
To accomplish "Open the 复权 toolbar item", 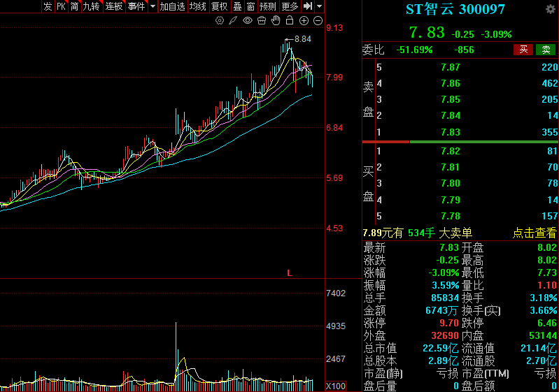I will (x=219, y=6).
